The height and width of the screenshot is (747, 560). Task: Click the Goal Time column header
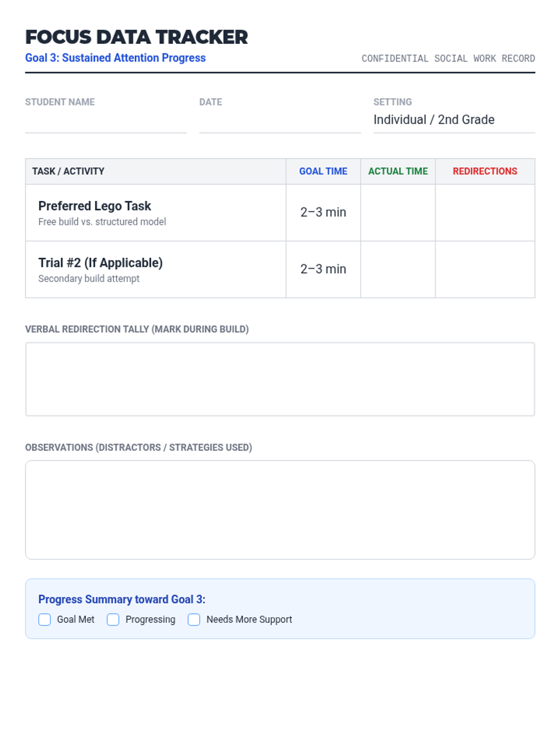tap(323, 171)
